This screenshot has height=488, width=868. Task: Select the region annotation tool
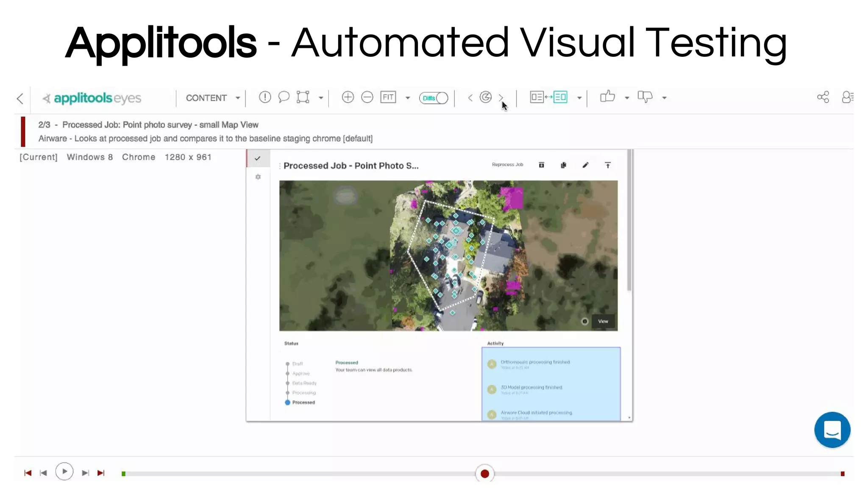303,97
